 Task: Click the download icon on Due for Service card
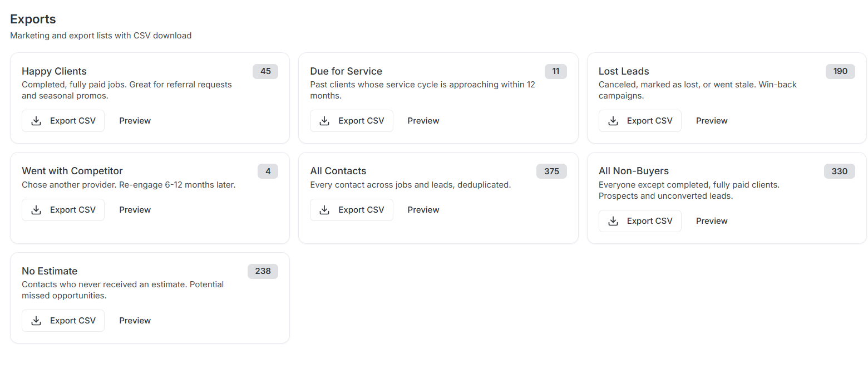pyautogui.click(x=324, y=120)
